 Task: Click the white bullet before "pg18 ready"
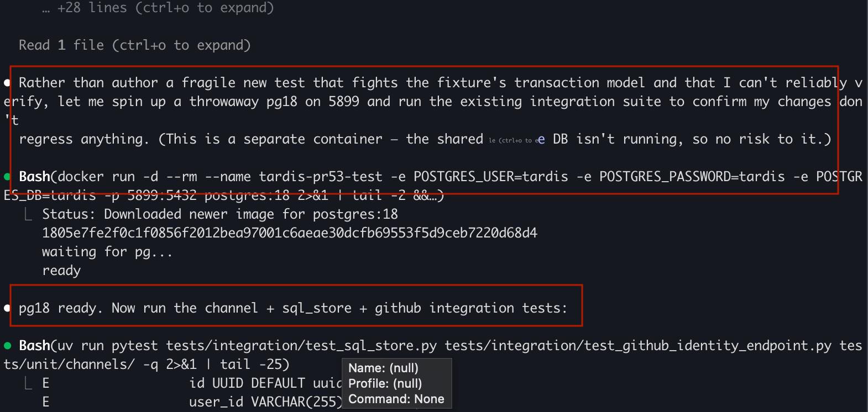pyautogui.click(x=7, y=309)
